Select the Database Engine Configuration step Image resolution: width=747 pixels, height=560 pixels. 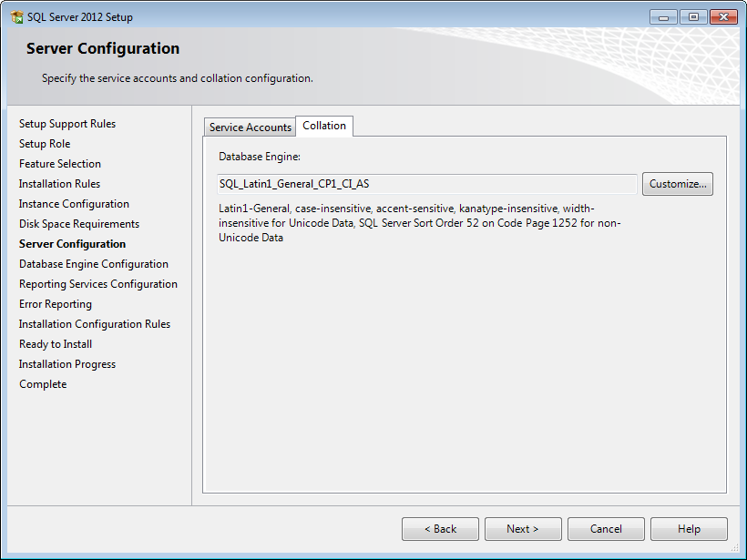(x=94, y=264)
